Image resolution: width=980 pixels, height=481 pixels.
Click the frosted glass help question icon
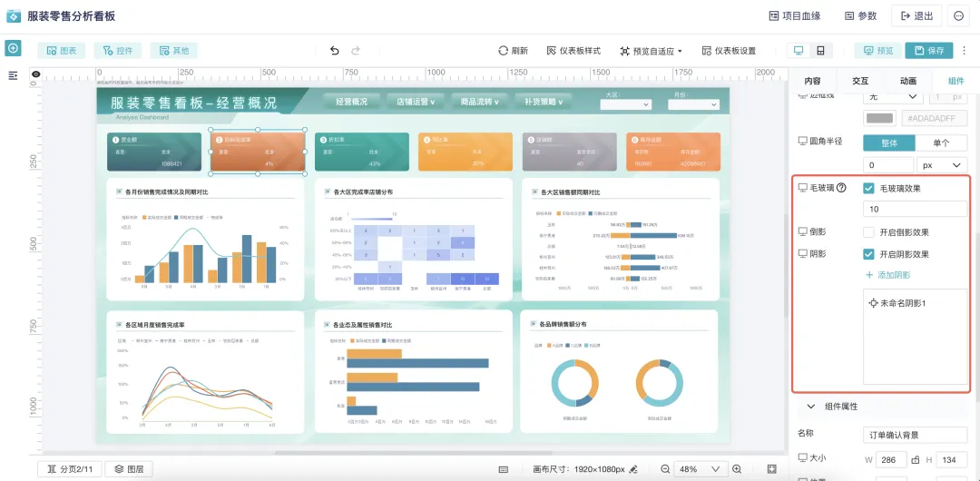[841, 188]
